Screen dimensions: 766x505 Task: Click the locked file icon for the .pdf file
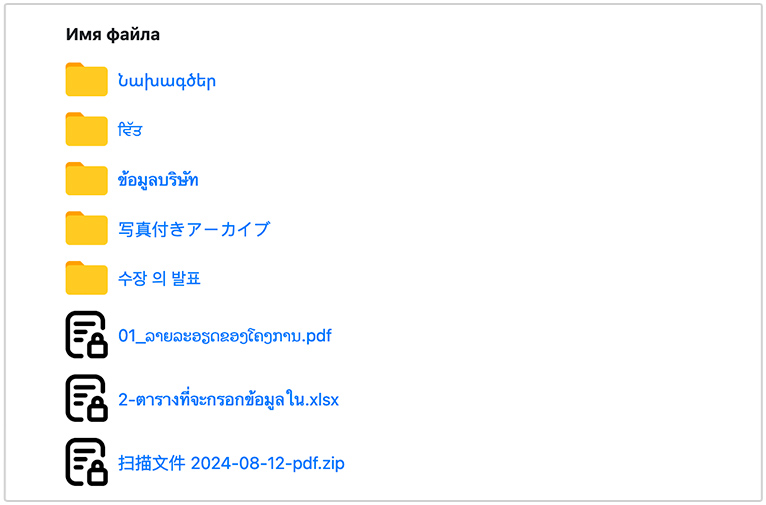84,334
